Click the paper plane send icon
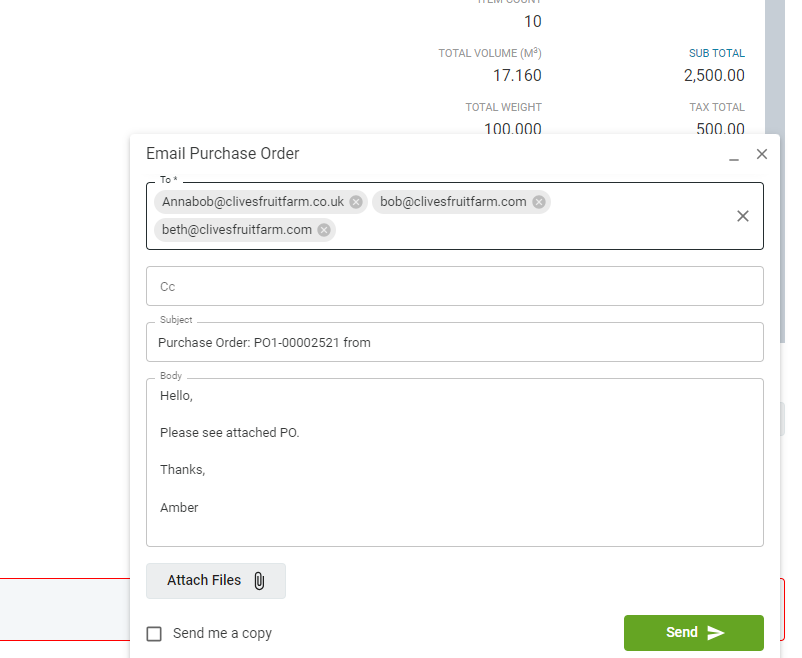Viewport: 802px width, 658px height. pos(716,633)
